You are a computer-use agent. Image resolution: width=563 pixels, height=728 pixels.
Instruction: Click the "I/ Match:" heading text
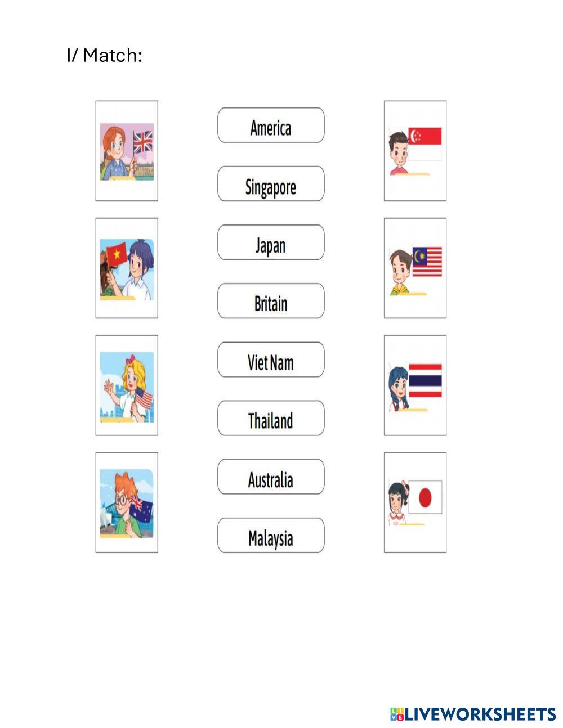[x=105, y=56]
